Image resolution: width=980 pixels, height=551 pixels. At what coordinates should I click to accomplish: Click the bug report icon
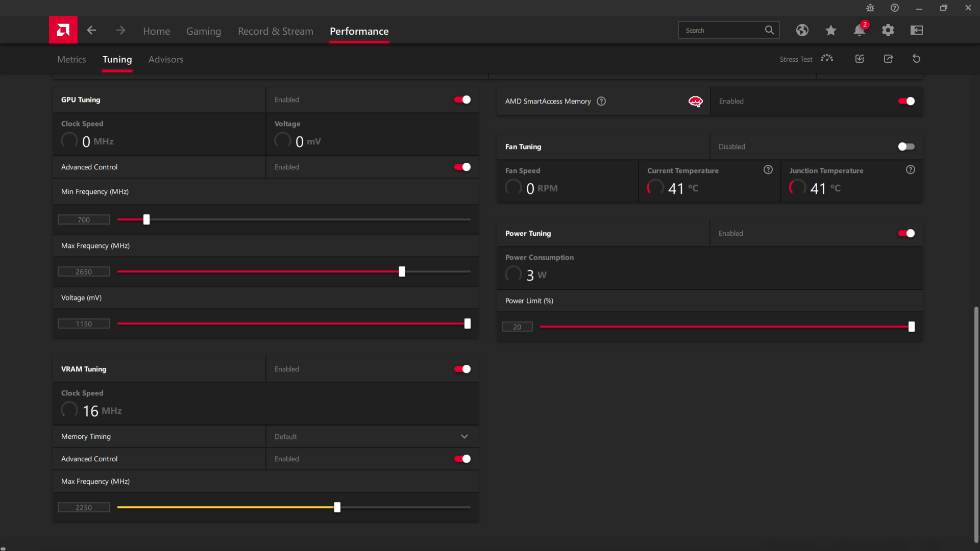tap(870, 8)
